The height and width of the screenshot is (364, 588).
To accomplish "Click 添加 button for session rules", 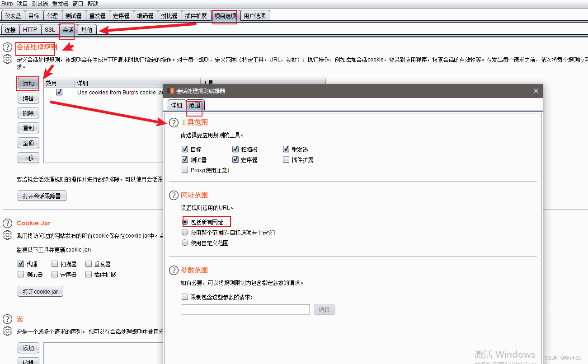I will pyautogui.click(x=28, y=84).
